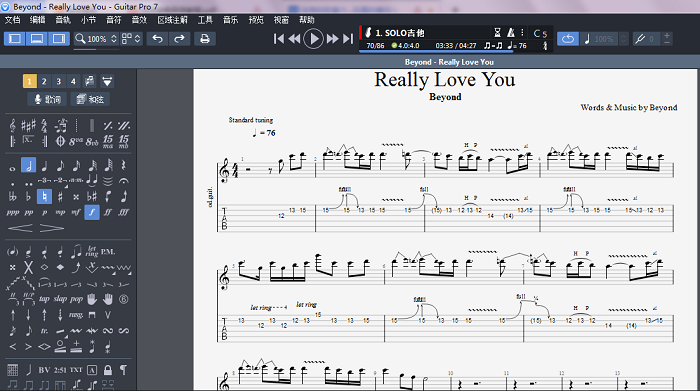
Task: Toggle the count-in hourglass icon
Action: [497, 33]
